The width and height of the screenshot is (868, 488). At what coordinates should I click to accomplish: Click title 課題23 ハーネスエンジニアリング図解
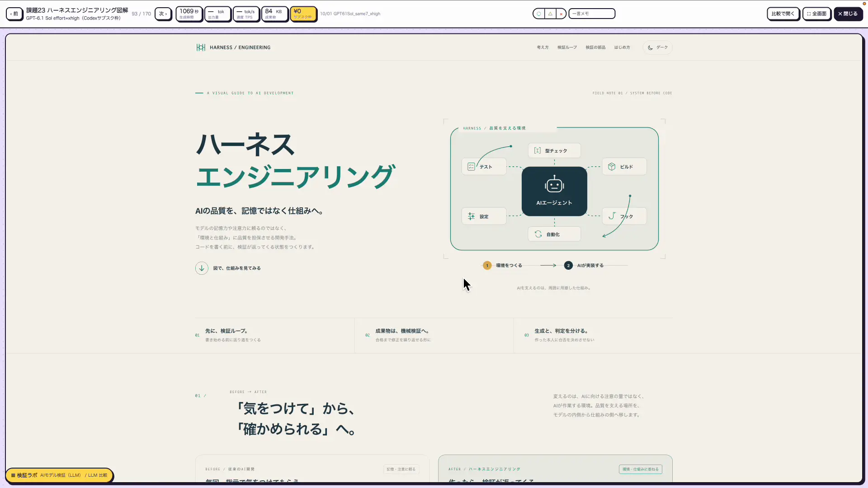pos(77,10)
